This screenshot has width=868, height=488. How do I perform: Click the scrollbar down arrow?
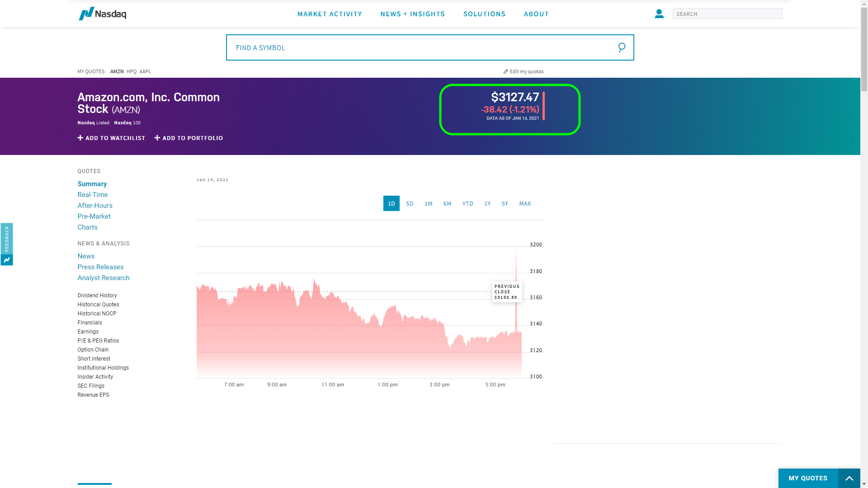[x=864, y=484]
